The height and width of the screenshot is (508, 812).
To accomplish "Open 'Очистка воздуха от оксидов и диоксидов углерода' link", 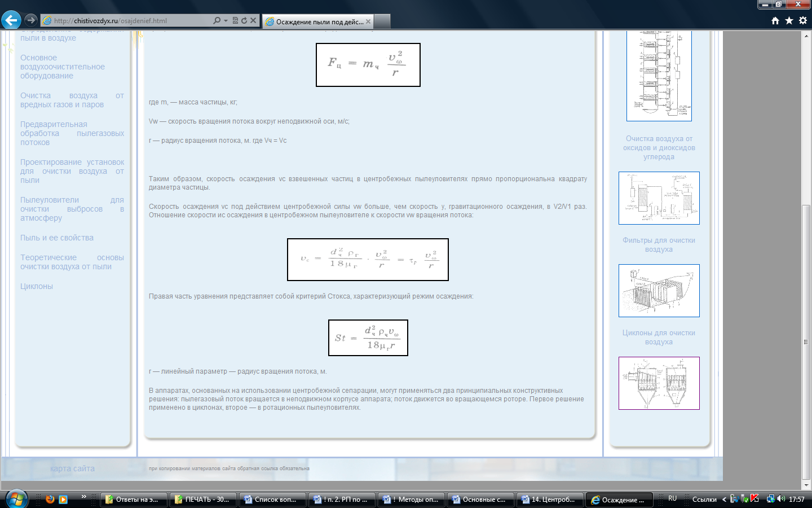I will coord(659,148).
